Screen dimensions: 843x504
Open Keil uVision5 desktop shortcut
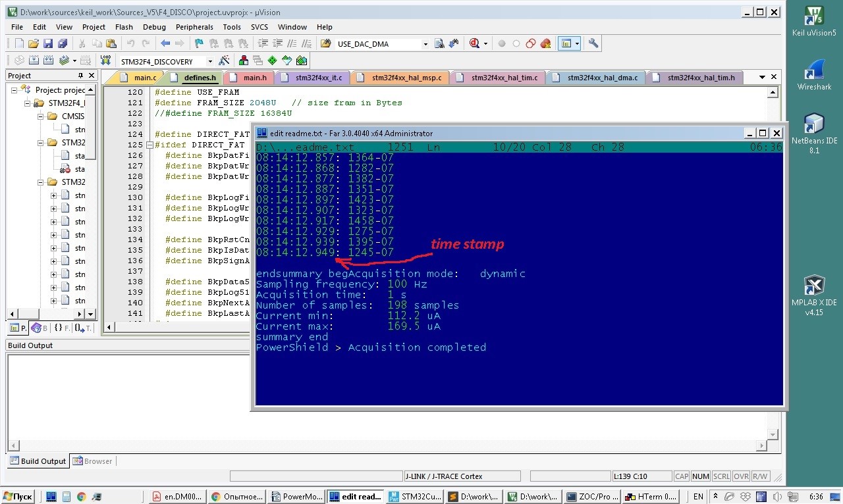(814, 20)
